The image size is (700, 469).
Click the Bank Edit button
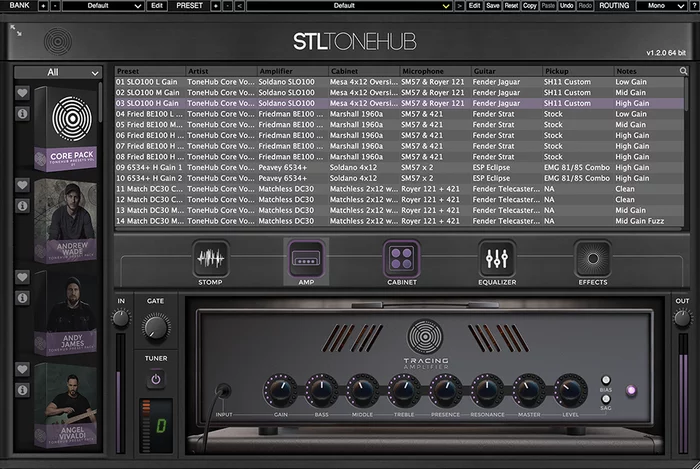pos(157,6)
